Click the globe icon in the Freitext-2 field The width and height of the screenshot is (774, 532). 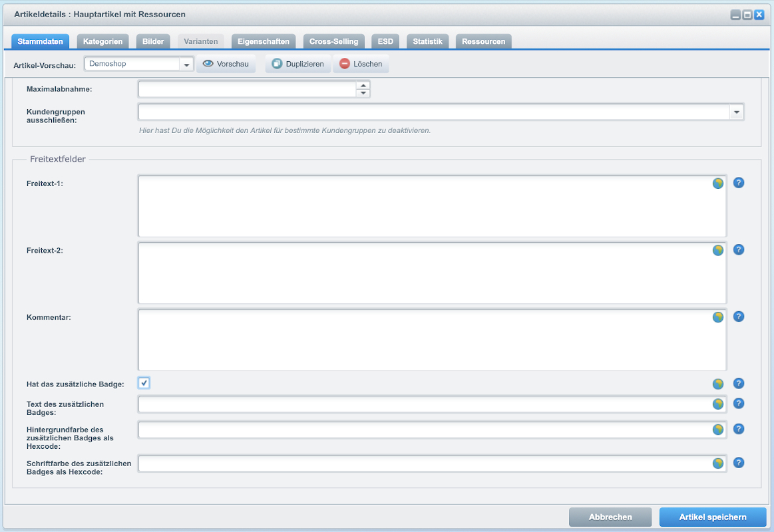click(718, 250)
